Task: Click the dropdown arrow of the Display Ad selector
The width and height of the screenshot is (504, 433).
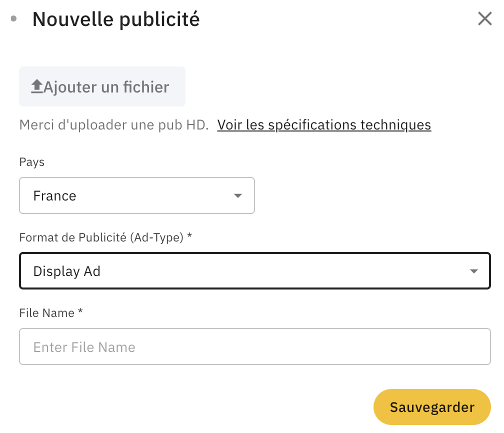Action: click(473, 271)
